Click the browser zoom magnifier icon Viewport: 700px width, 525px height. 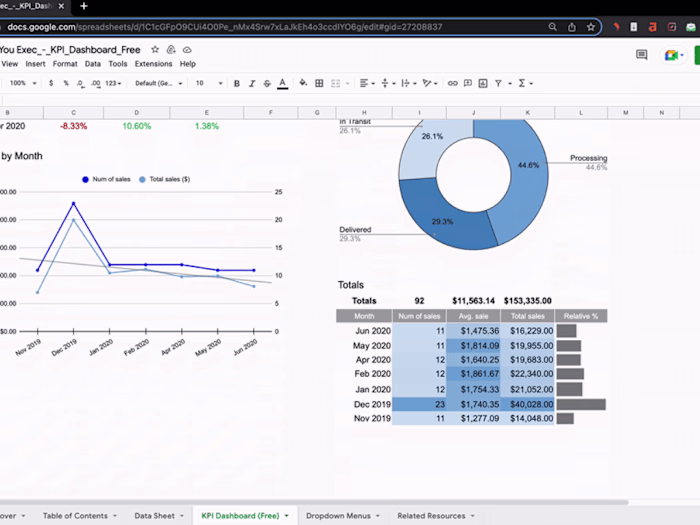point(552,27)
